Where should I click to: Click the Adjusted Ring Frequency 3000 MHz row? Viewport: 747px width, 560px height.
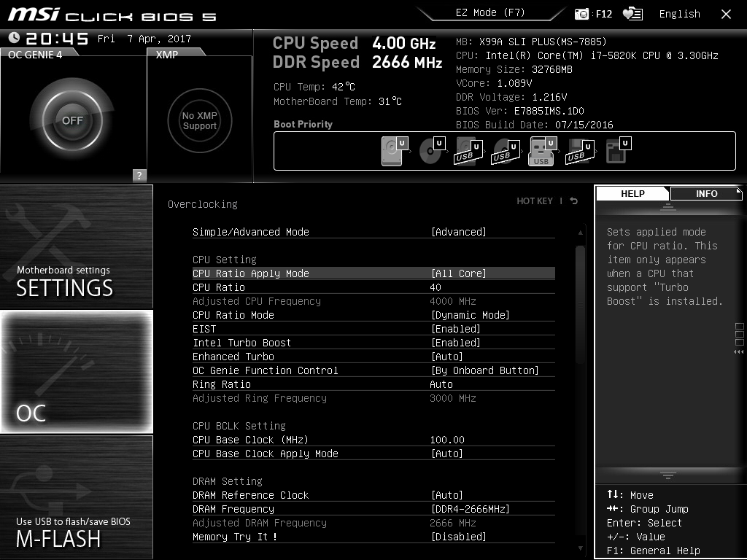click(x=373, y=399)
